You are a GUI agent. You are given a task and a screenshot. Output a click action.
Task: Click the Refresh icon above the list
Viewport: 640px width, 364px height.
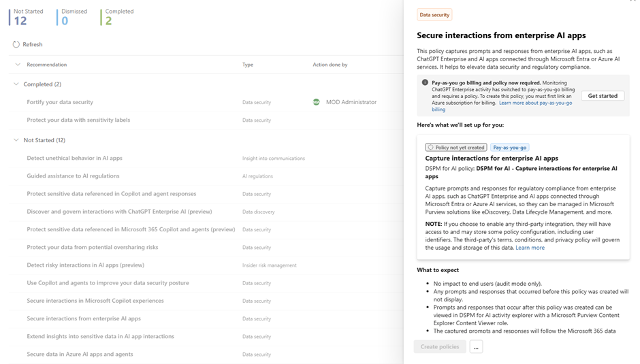click(16, 44)
